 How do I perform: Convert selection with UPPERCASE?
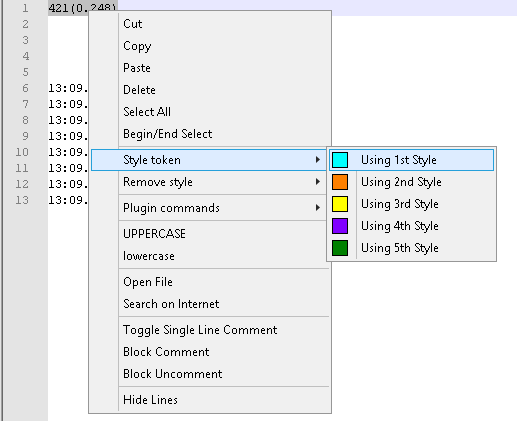coord(210,234)
